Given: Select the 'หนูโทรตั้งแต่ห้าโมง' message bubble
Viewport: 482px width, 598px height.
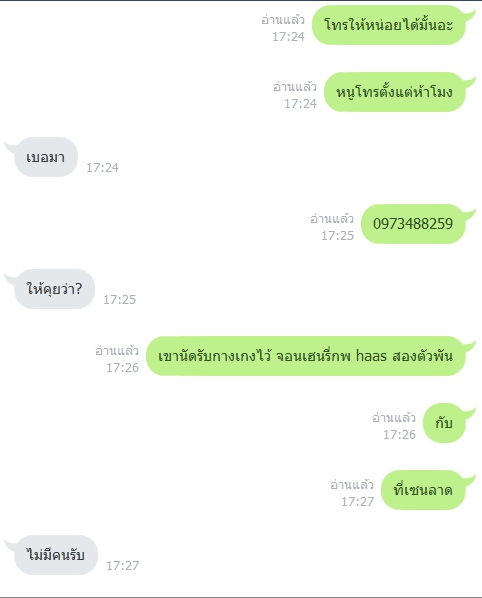Looking at the screenshot, I should coord(395,92).
